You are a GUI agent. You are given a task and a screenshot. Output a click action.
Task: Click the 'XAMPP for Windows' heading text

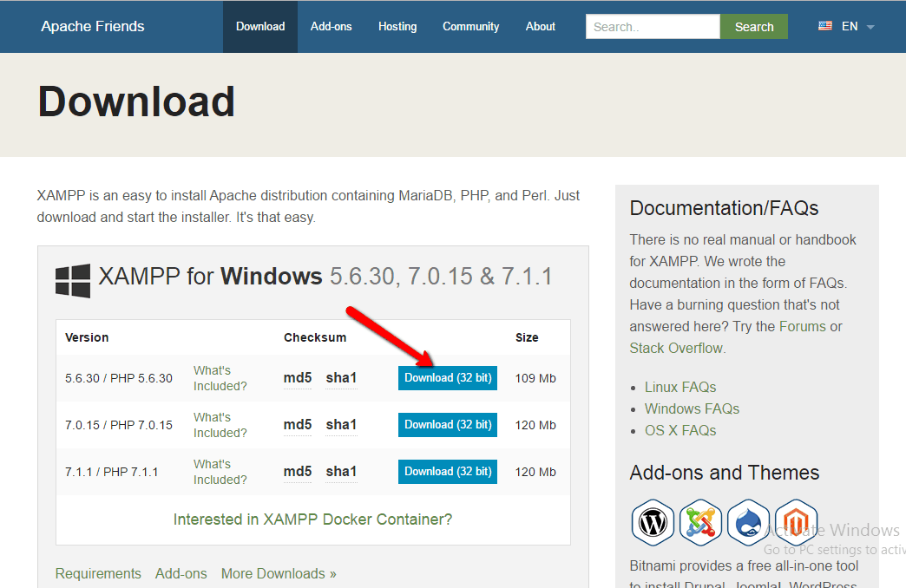[210, 276]
